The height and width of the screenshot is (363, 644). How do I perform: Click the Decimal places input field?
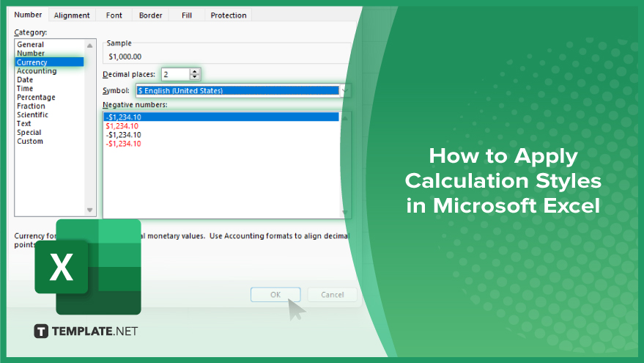(x=175, y=74)
